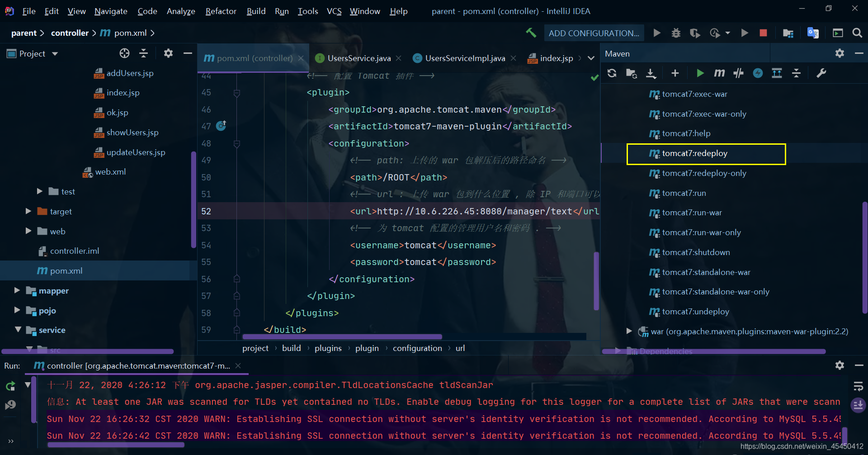
Task: Collapse all in Maven panel
Action: (x=797, y=73)
